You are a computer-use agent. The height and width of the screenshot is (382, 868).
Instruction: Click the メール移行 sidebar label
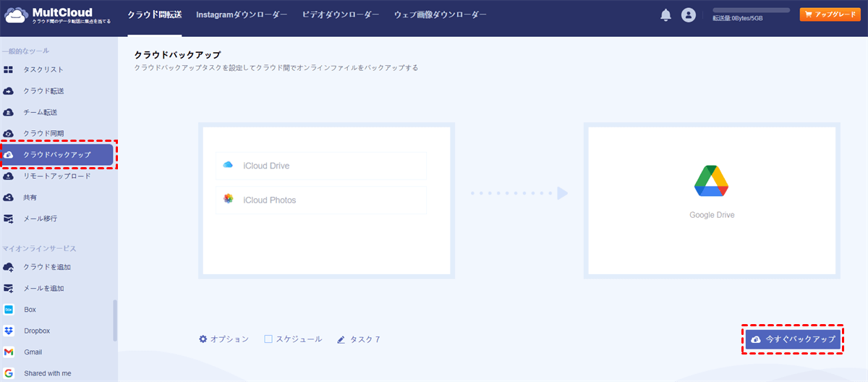(41, 218)
